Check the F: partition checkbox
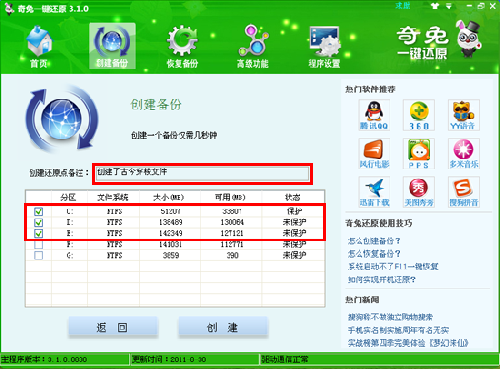Image resolution: width=500 pixels, height=369 pixels. [39, 244]
